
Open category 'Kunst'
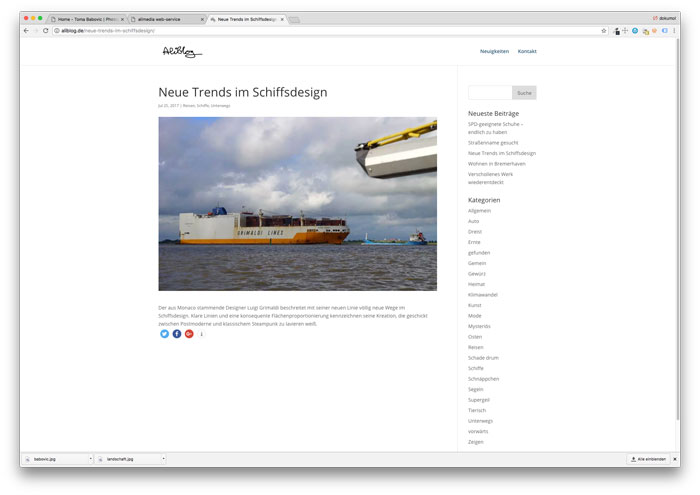[x=475, y=305]
